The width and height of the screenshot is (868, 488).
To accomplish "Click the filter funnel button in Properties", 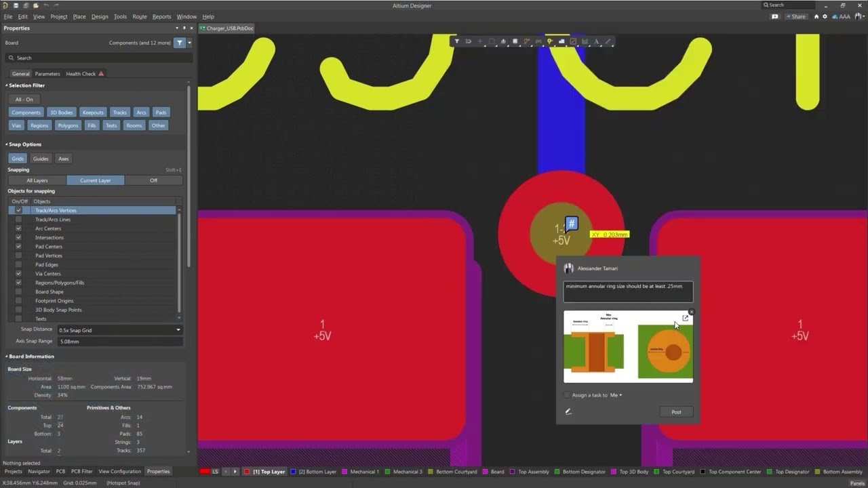I will click(180, 43).
